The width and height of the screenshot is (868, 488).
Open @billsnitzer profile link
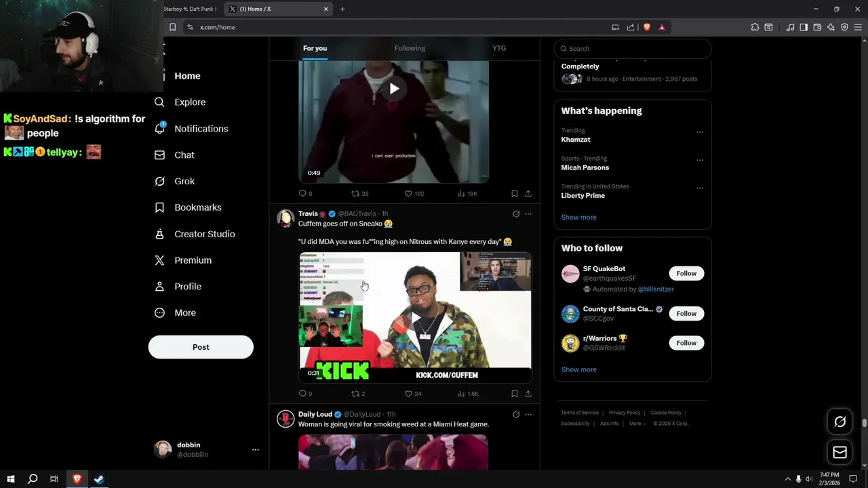pyautogui.click(x=656, y=289)
